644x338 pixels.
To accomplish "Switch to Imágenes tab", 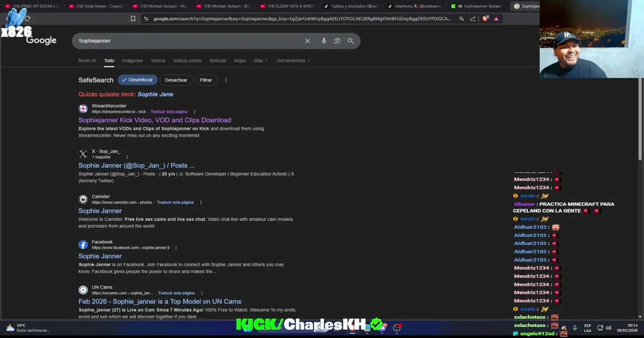I will click(x=132, y=61).
